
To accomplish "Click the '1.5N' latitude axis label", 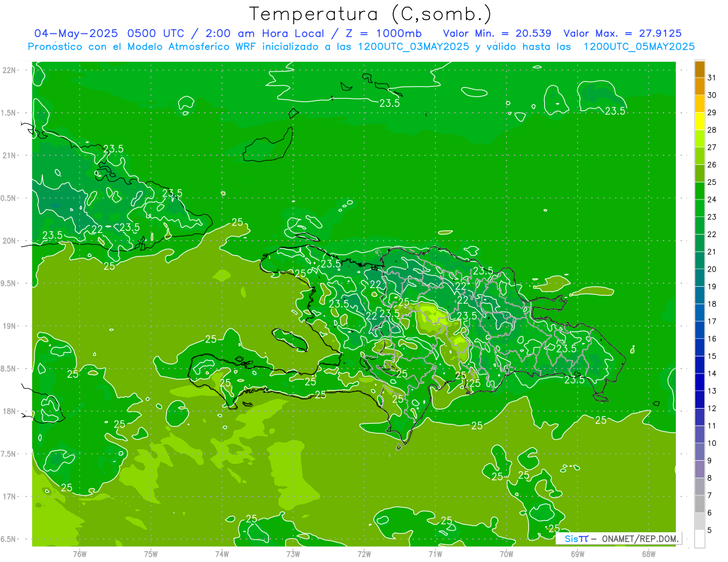I will click(x=8, y=113).
